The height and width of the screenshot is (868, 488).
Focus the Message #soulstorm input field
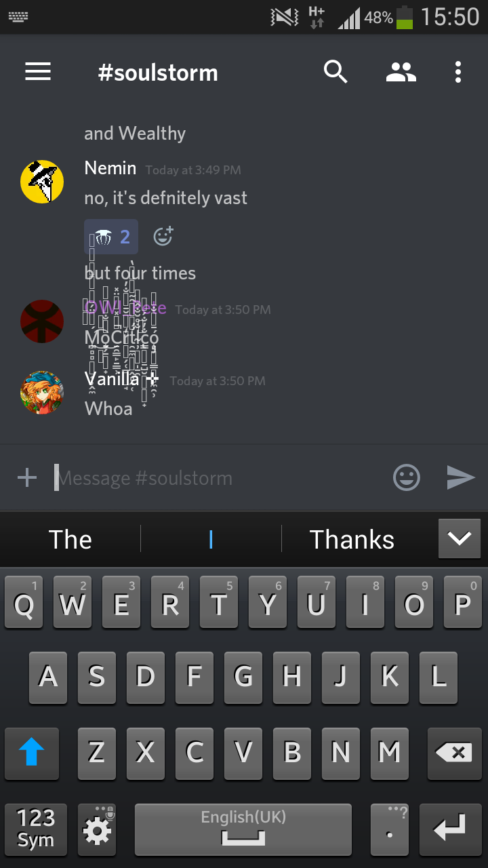tap(217, 478)
